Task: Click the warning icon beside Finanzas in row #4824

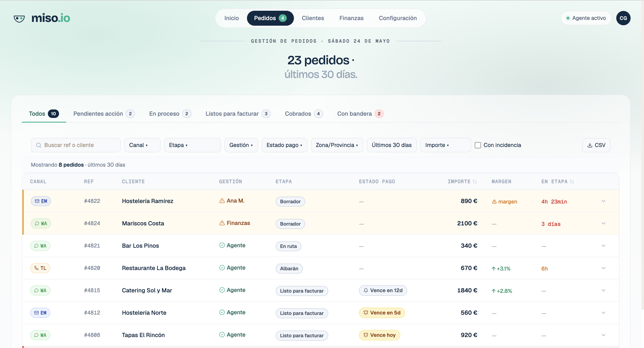Action: pyautogui.click(x=222, y=223)
